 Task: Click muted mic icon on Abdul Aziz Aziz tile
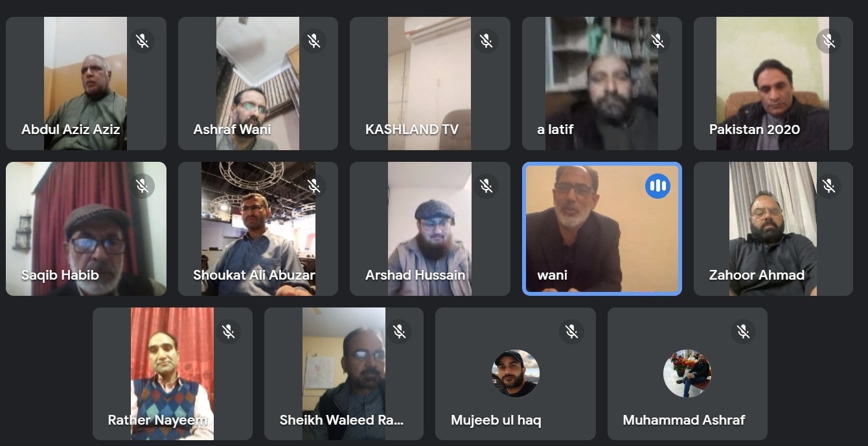142,41
